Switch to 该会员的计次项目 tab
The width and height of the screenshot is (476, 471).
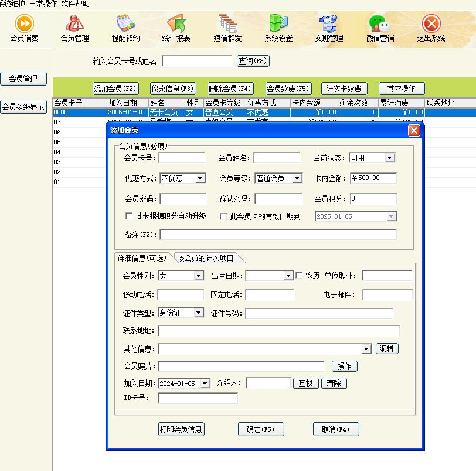point(206,258)
